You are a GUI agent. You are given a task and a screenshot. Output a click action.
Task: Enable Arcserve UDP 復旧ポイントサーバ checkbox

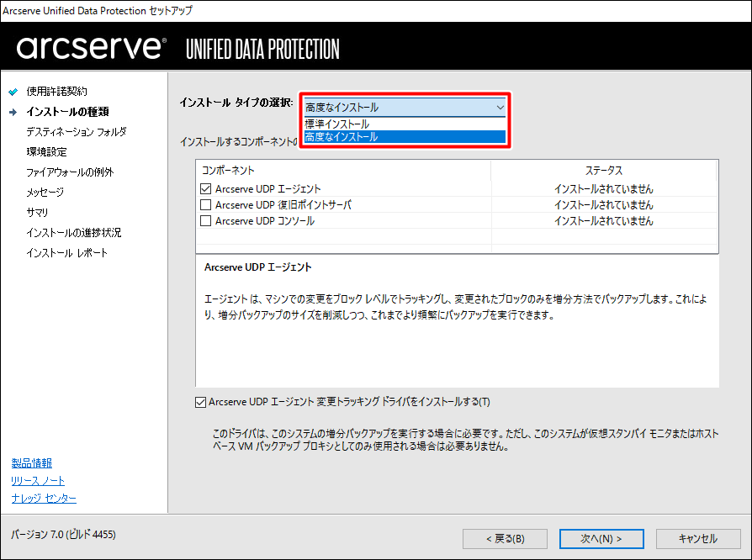pyautogui.click(x=206, y=204)
